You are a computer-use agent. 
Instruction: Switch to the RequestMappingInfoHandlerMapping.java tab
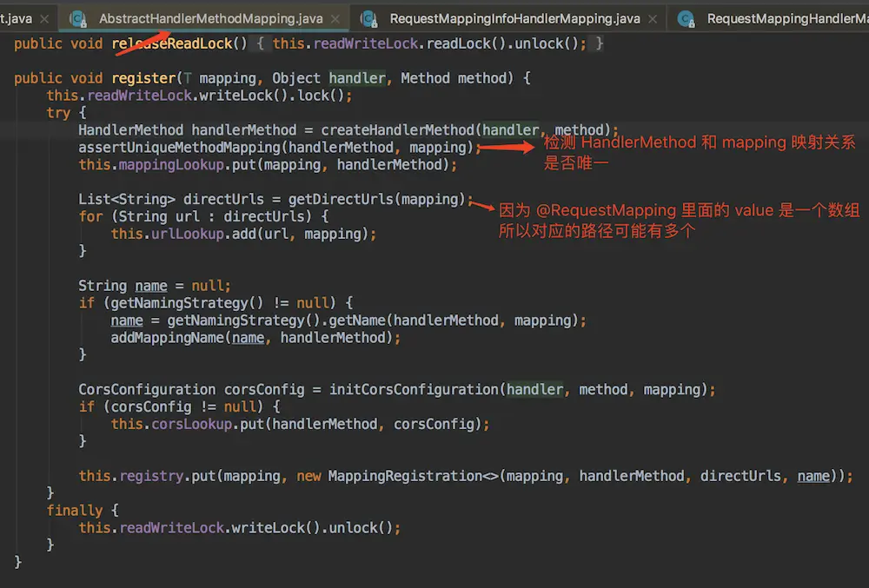[x=514, y=18]
